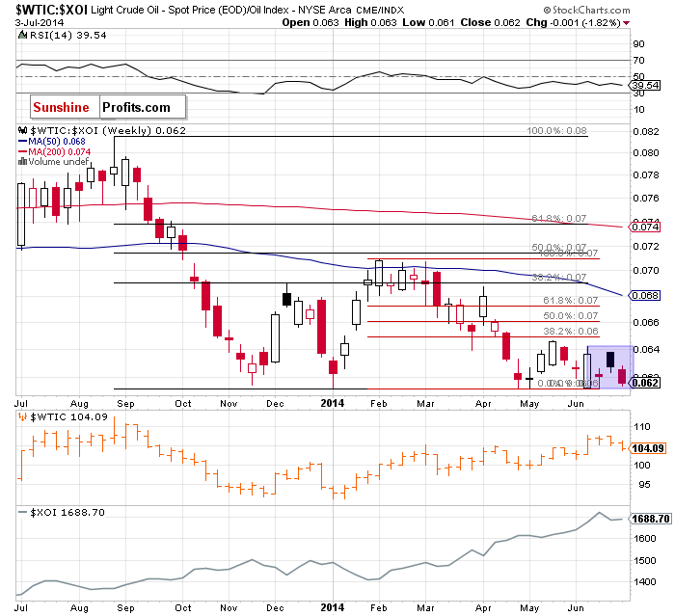Click the $WTIC 104.09 panel legend
This screenshot has height=616, width=675.
pos(68,416)
